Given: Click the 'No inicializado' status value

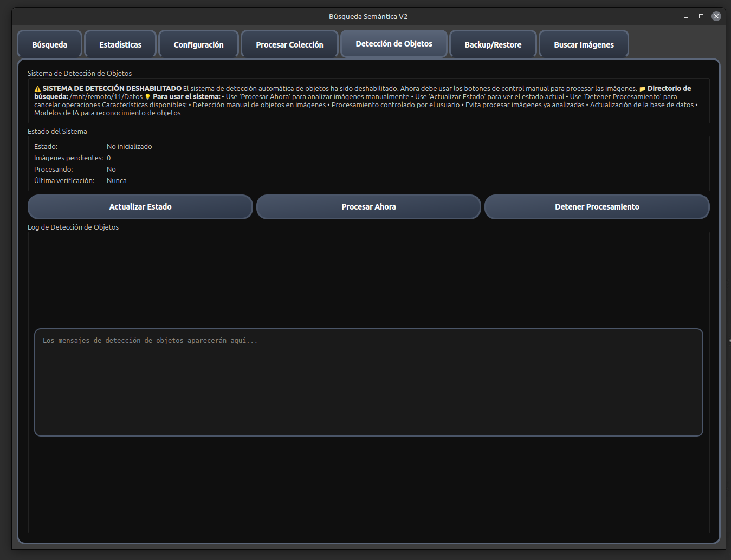Looking at the screenshot, I should [x=129, y=147].
